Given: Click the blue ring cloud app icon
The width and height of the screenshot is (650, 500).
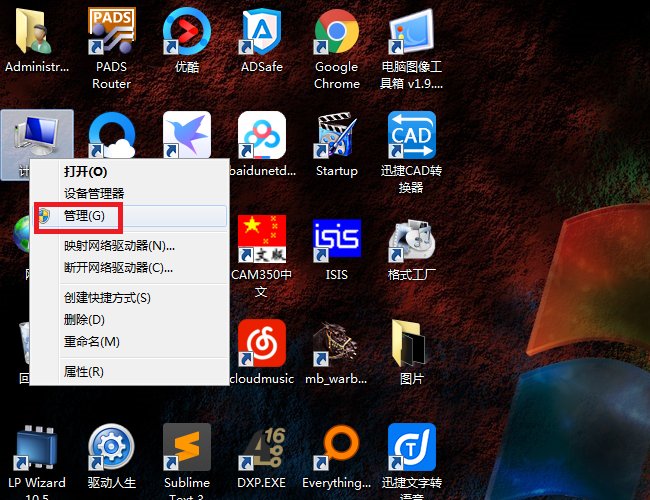Looking at the screenshot, I should point(111,135).
